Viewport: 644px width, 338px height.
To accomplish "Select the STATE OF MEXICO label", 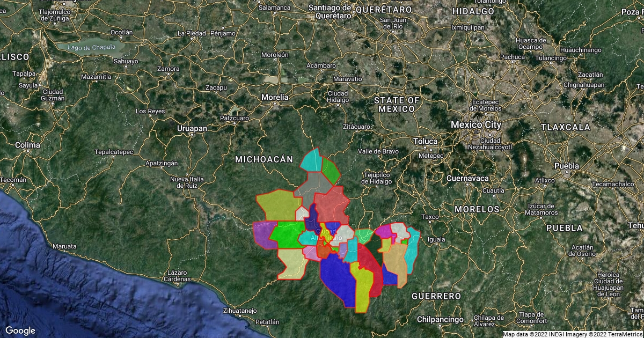I will (397, 105).
